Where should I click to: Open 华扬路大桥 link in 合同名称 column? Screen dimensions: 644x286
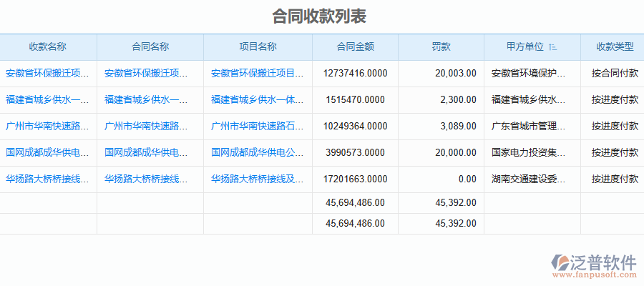click(x=147, y=179)
